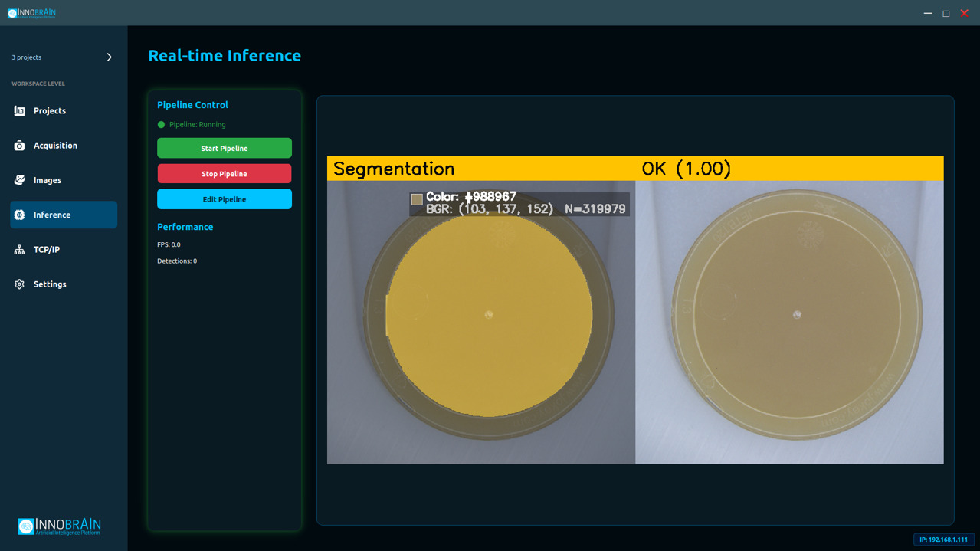The image size is (980, 551).
Task: Click the InnoBrain logo in title bar
Action: click(31, 13)
